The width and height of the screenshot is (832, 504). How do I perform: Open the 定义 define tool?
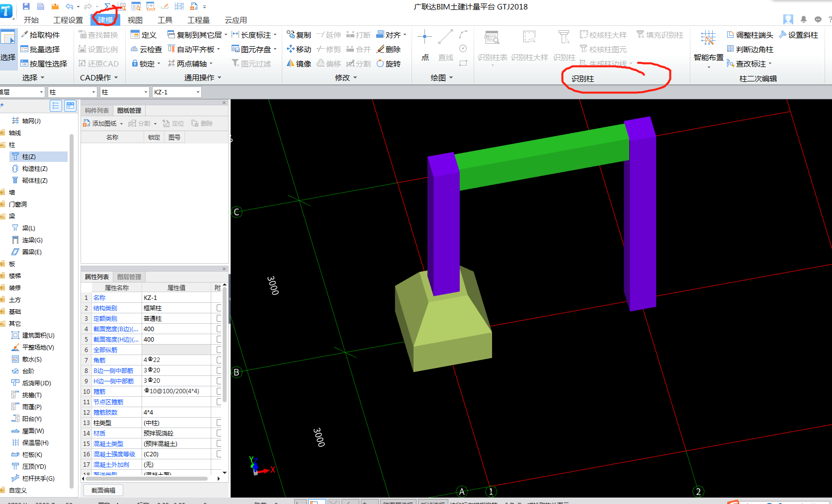[x=143, y=35]
